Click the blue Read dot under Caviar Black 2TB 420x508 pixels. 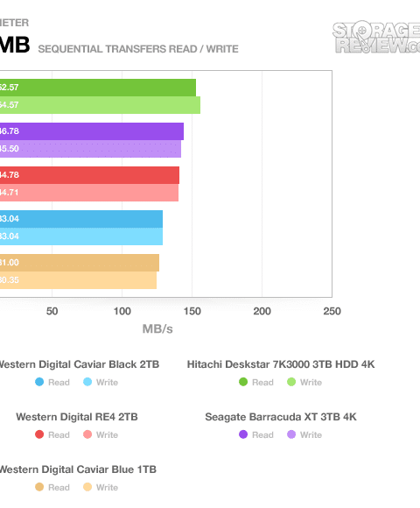click(x=39, y=382)
